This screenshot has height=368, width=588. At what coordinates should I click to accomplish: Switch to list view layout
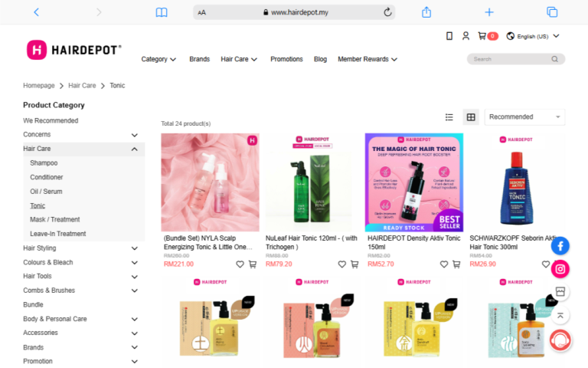[x=449, y=117]
